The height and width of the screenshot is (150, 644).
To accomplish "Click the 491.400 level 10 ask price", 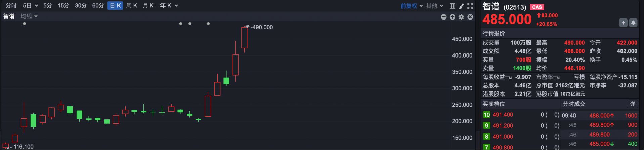I will coord(503,115).
